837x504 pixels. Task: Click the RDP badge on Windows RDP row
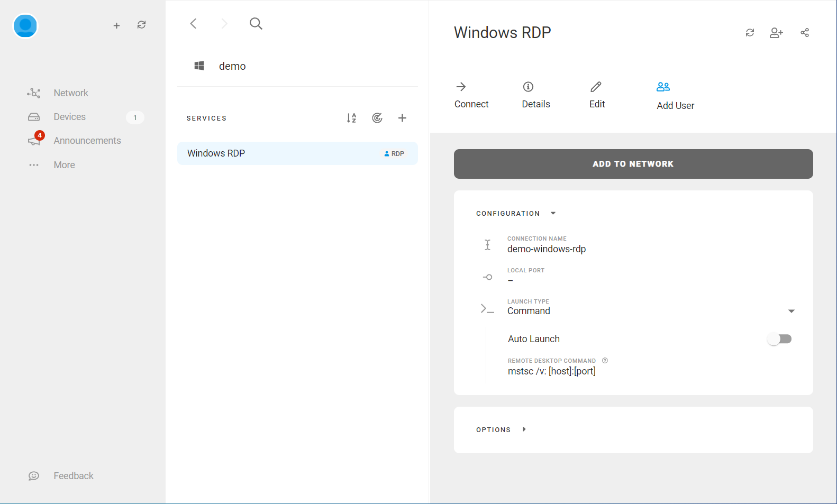pyautogui.click(x=394, y=154)
